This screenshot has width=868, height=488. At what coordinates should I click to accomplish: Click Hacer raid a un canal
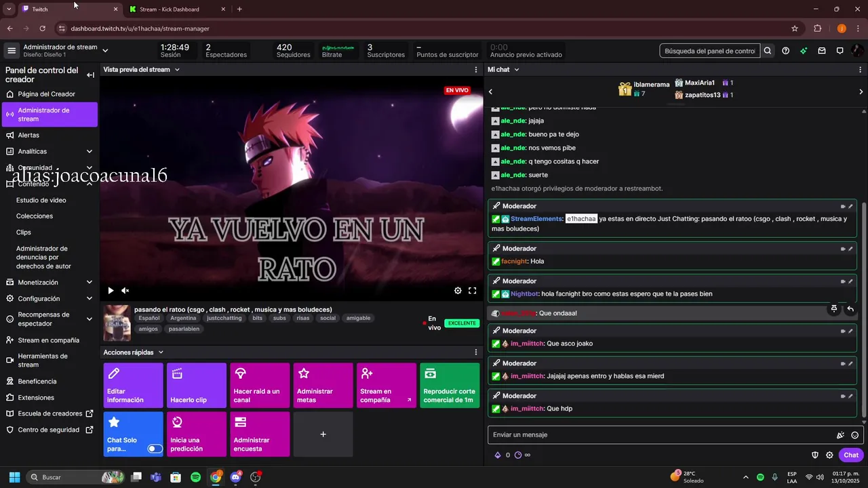tap(260, 386)
